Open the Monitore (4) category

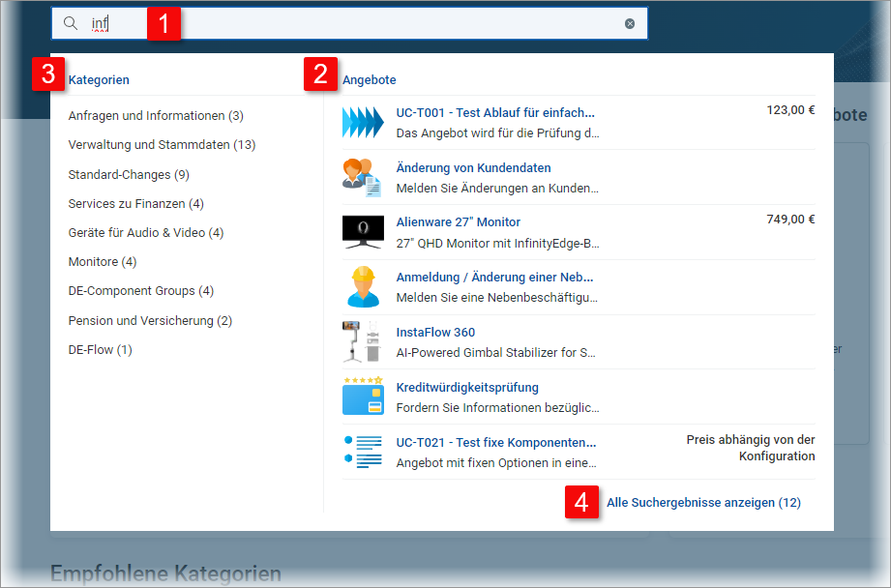pos(103,262)
